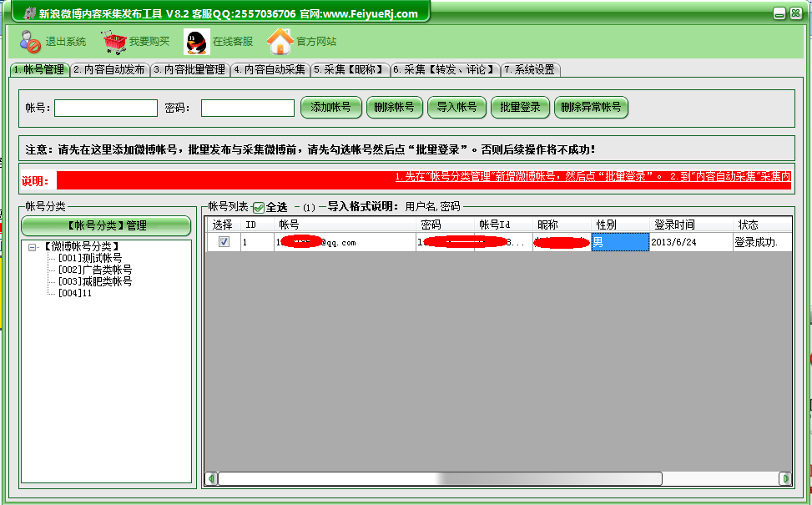Click the QQ penguin 在线客服 icon
Viewport: 812px width, 505px height.
pos(197,42)
